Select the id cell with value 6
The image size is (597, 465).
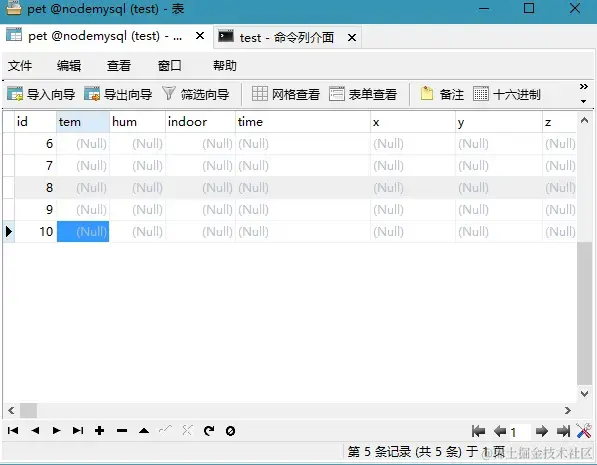(x=35, y=144)
